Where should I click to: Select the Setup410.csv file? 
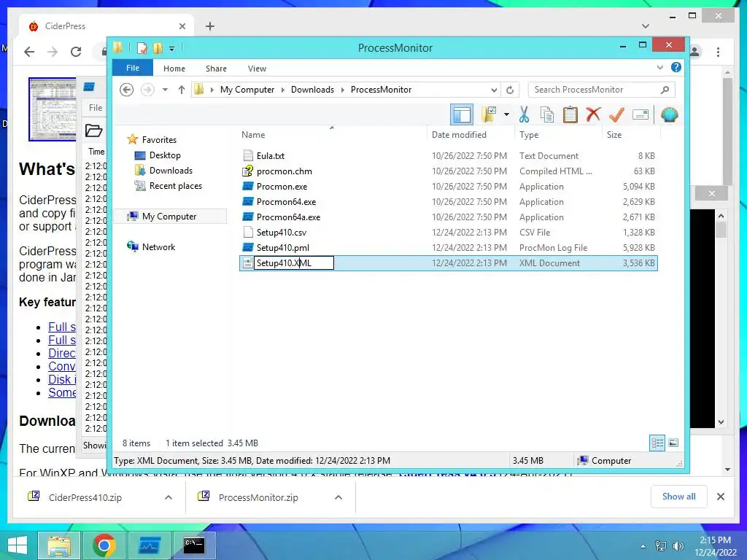[x=281, y=233]
